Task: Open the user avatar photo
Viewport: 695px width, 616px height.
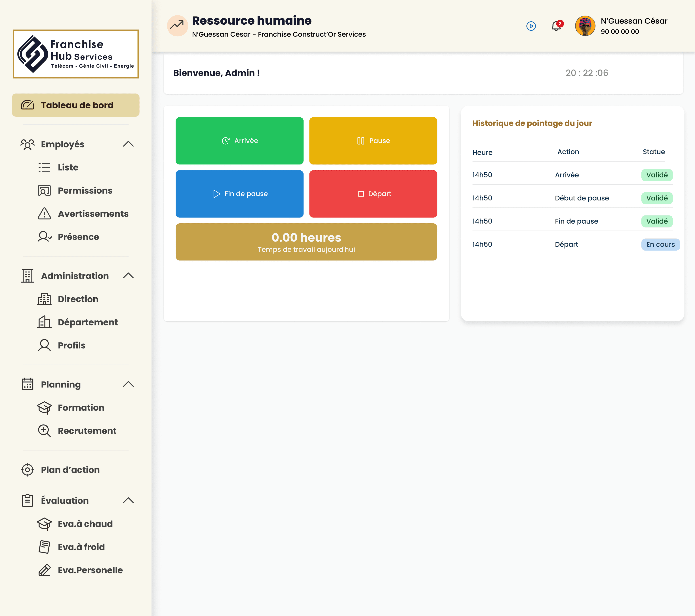Action: (x=585, y=26)
